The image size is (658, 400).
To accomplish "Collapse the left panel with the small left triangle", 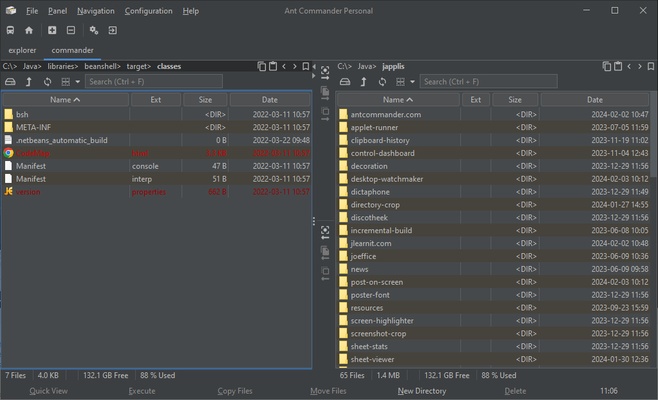I will point(313,67).
